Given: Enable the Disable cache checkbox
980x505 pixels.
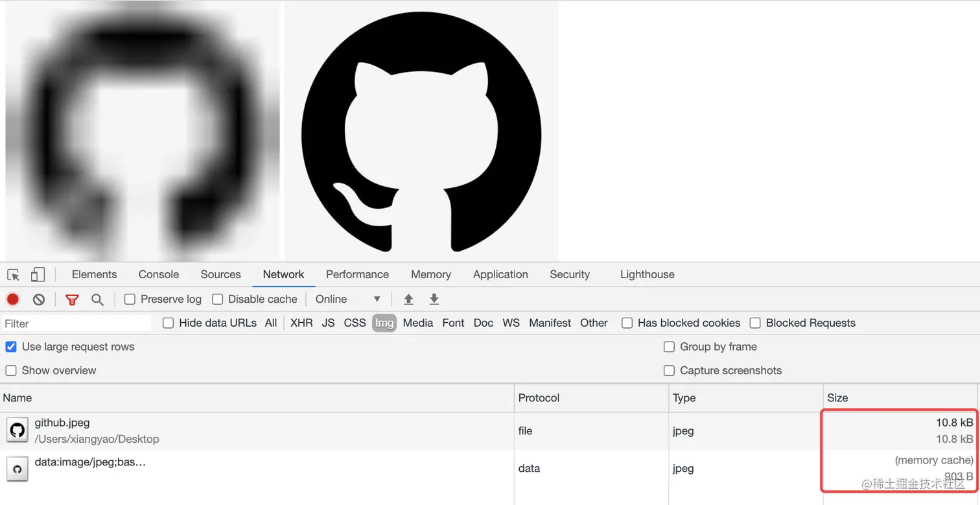Looking at the screenshot, I should coord(218,299).
